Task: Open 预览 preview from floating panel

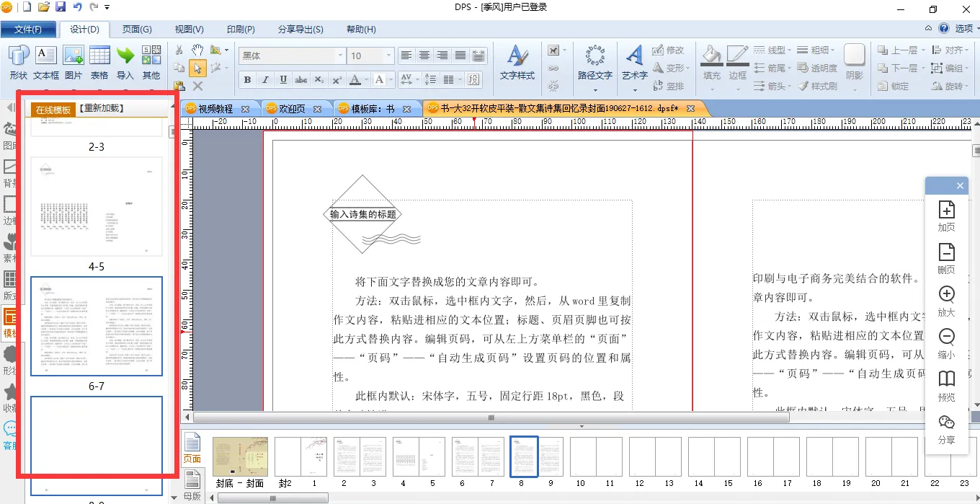Action: pyautogui.click(x=946, y=386)
